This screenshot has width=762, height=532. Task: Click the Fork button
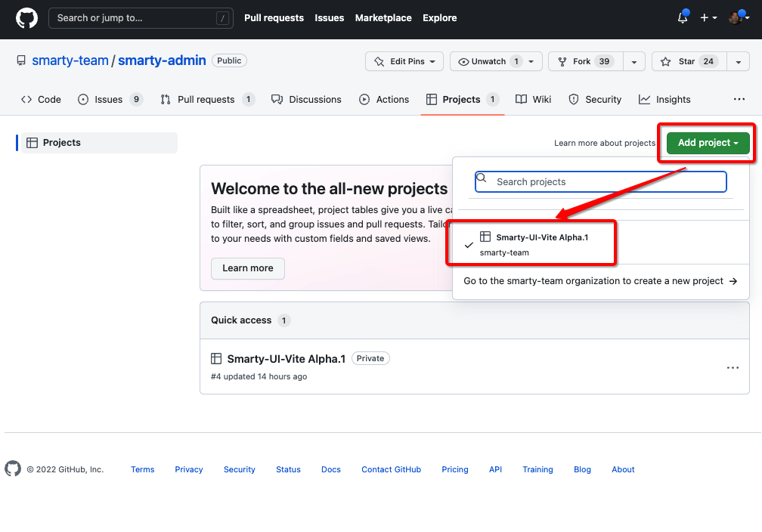pyautogui.click(x=583, y=61)
